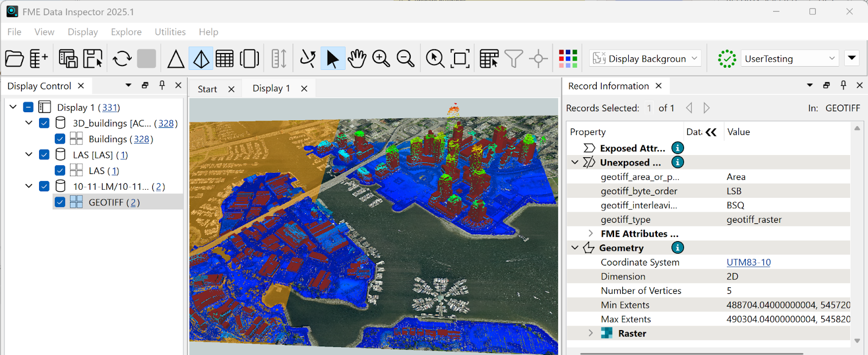This screenshot has width=868, height=355.
Task: Go to previous selected record arrow
Action: pyautogui.click(x=689, y=108)
